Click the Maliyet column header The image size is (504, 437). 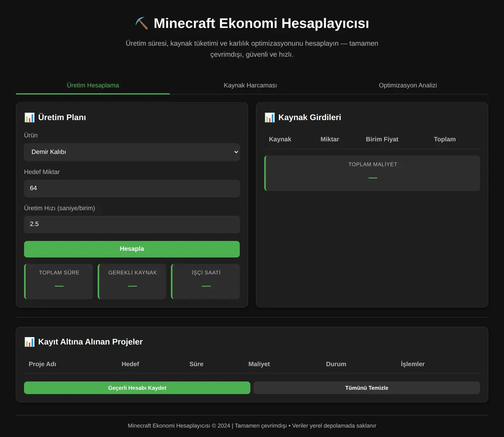[259, 364]
